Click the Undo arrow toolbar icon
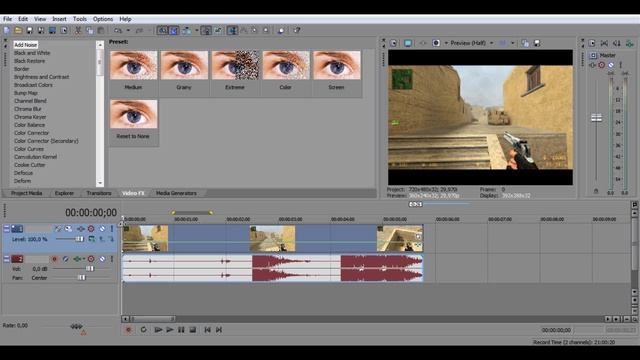 pyautogui.click(x=118, y=31)
